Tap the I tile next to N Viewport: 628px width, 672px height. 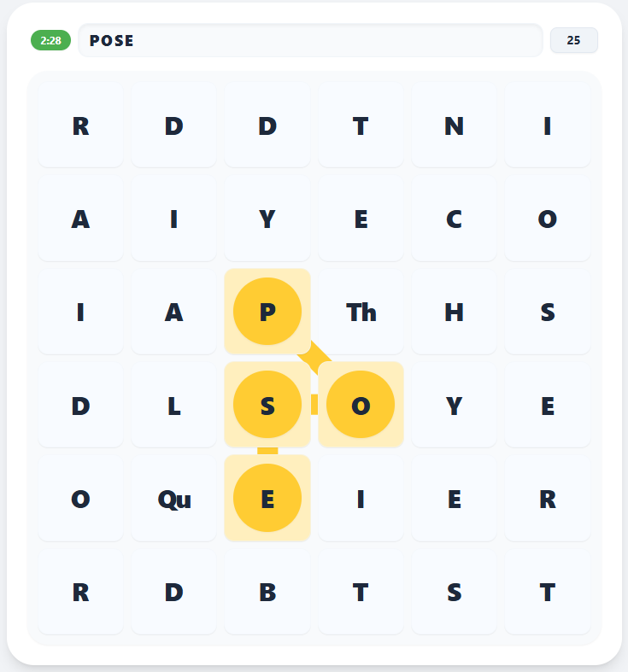pyautogui.click(x=548, y=126)
